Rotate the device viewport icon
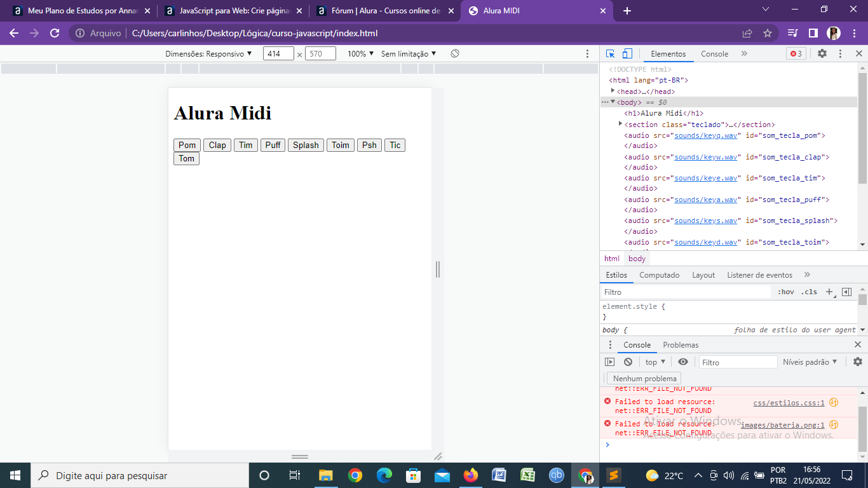Screen dimensions: 868x488 coord(455,54)
